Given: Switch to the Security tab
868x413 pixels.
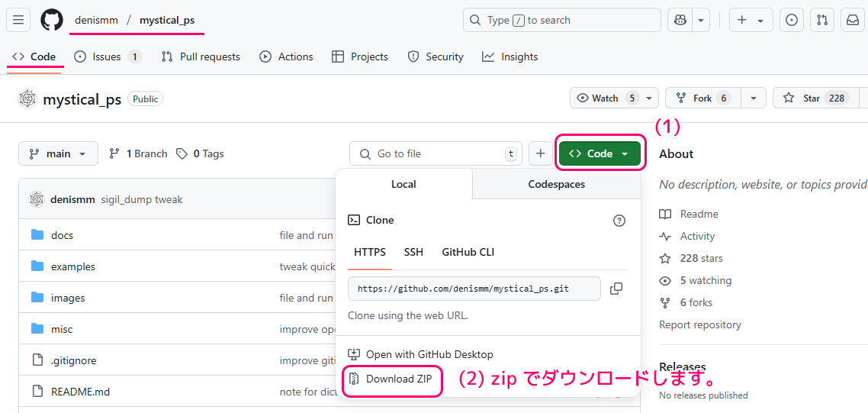Looking at the screenshot, I should (x=436, y=56).
